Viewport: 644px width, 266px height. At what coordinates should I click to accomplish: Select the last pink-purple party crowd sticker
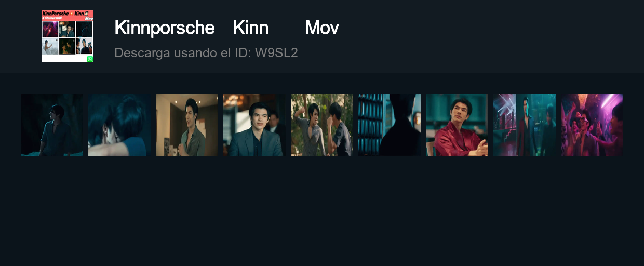tap(592, 125)
